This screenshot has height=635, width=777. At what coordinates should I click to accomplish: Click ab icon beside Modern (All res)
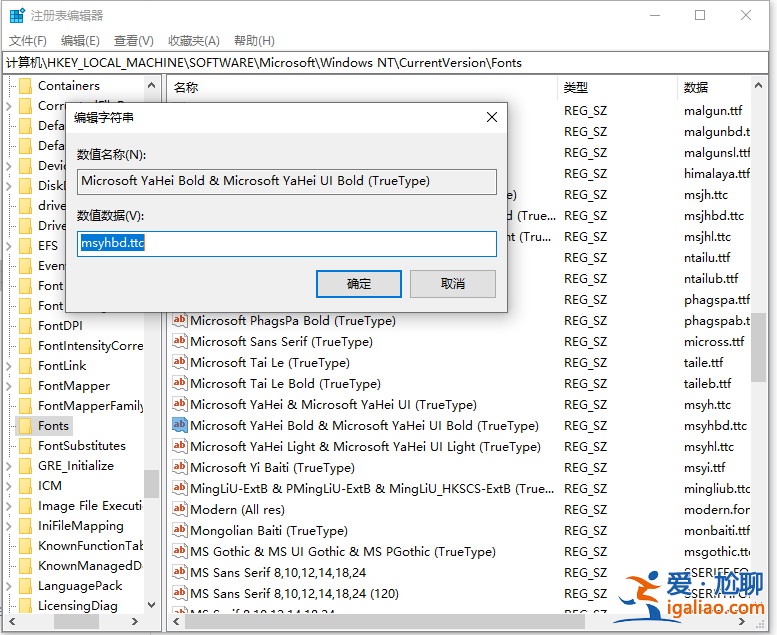(179, 509)
